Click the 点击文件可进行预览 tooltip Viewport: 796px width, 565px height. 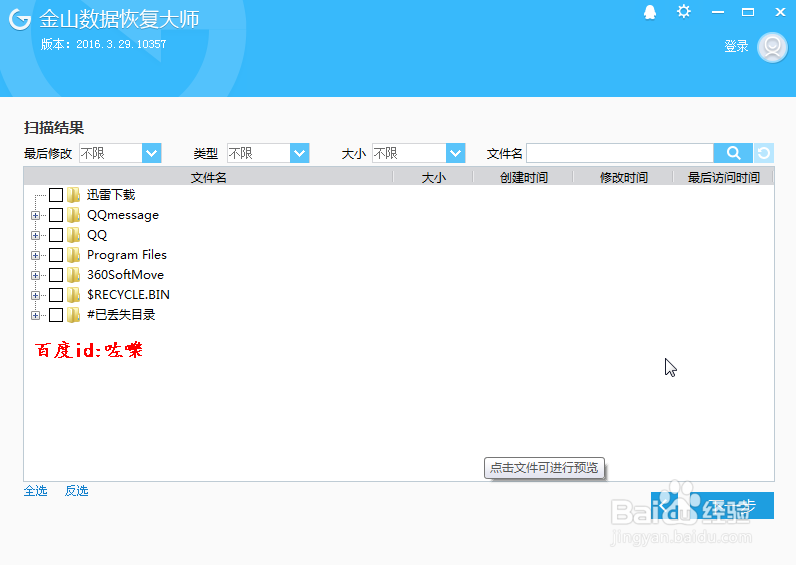click(x=544, y=468)
